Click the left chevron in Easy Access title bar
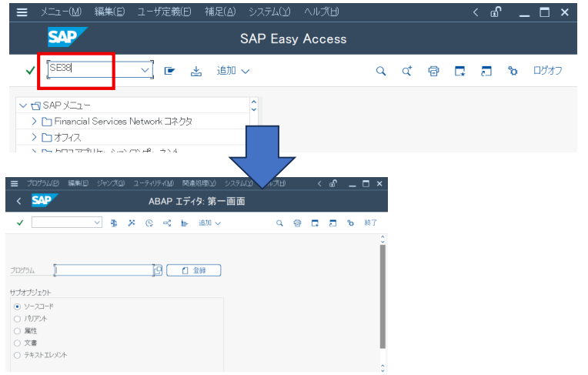 click(x=476, y=12)
